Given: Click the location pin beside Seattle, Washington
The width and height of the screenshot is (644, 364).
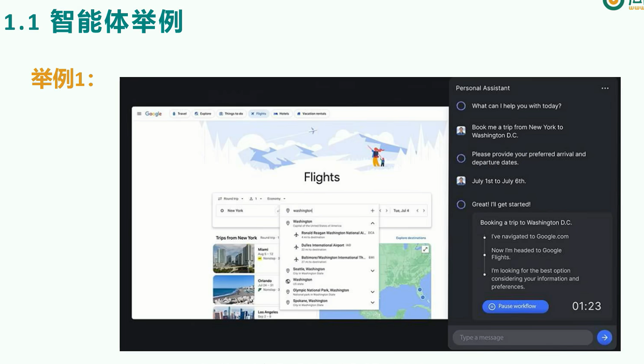Looking at the screenshot, I should pyautogui.click(x=288, y=271).
